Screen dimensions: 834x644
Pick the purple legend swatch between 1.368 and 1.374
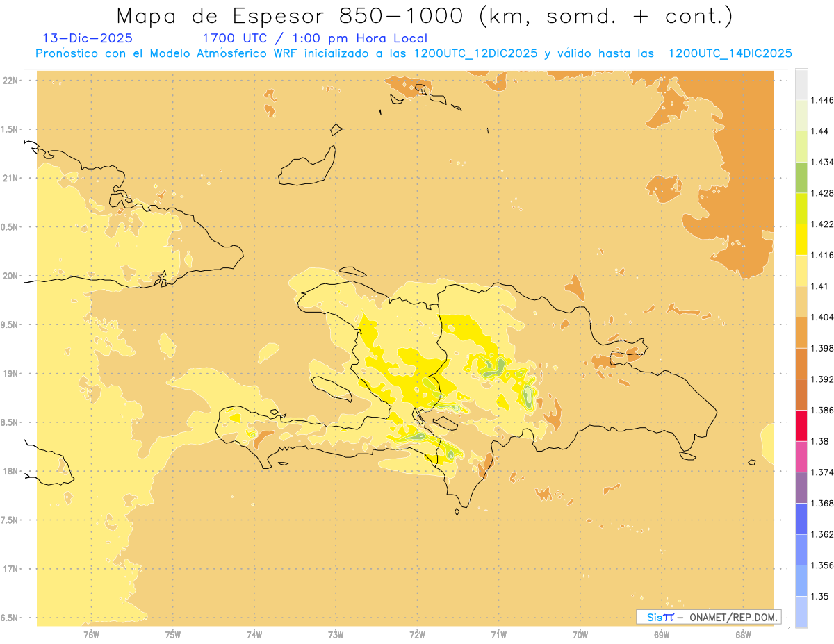click(801, 487)
